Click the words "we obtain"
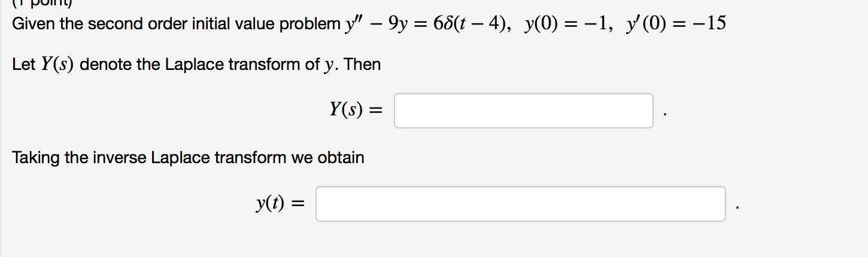 click(x=327, y=158)
